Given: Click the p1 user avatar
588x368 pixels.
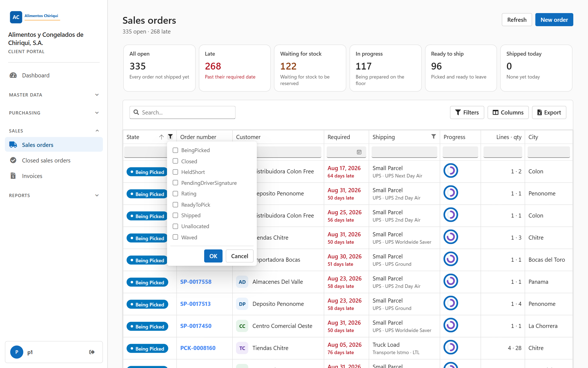Looking at the screenshot, I should pos(17,352).
